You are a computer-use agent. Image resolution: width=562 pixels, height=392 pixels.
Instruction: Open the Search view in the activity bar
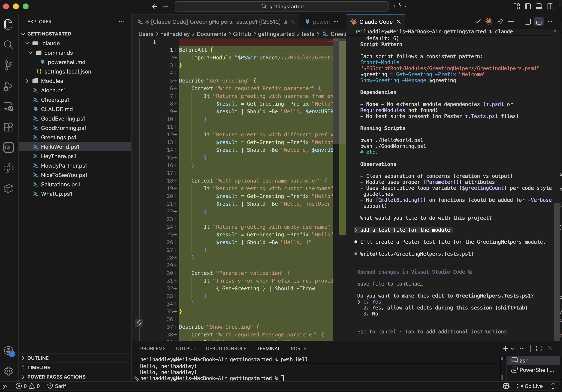9,45
